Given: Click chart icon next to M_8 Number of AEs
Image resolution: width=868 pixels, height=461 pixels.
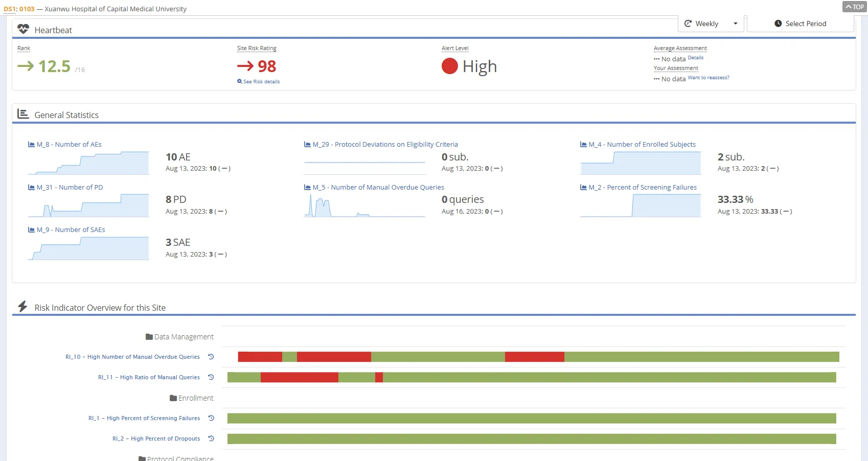Looking at the screenshot, I should [31, 145].
